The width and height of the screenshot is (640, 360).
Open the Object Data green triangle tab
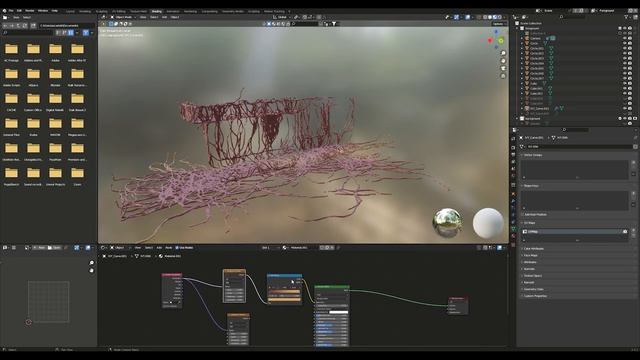[x=513, y=229]
